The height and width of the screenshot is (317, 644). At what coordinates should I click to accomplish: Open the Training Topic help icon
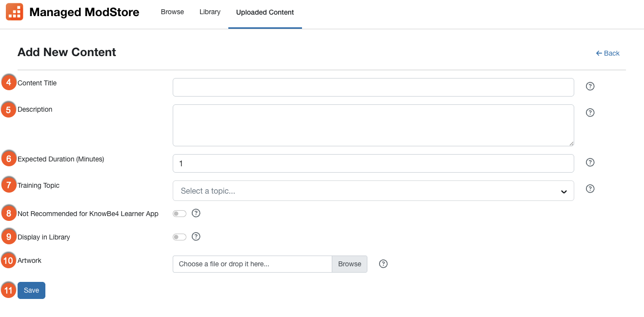590,188
